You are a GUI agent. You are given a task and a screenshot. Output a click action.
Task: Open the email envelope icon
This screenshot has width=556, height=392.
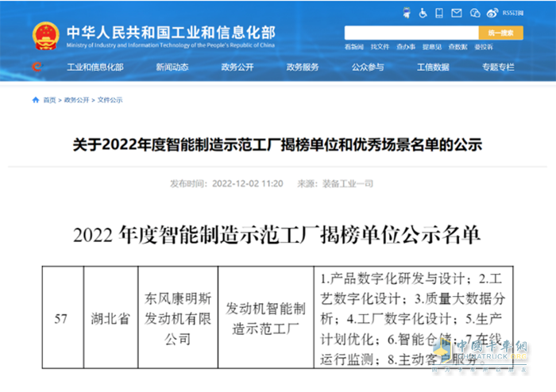(458, 12)
